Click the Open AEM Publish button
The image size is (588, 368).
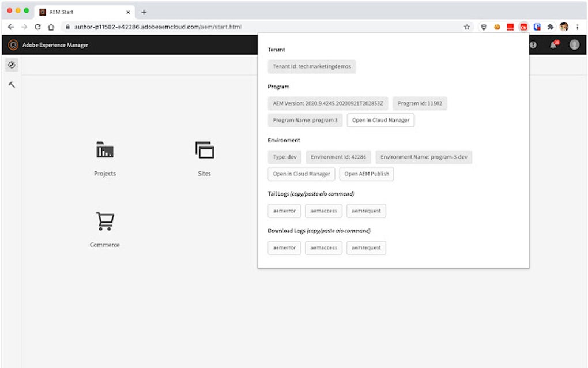(x=367, y=174)
